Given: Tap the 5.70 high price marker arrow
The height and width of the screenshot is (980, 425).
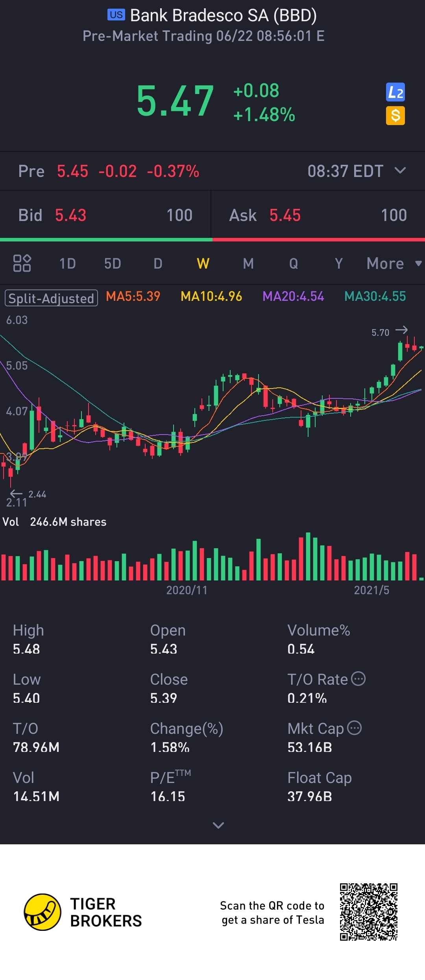Looking at the screenshot, I should 401,330.
